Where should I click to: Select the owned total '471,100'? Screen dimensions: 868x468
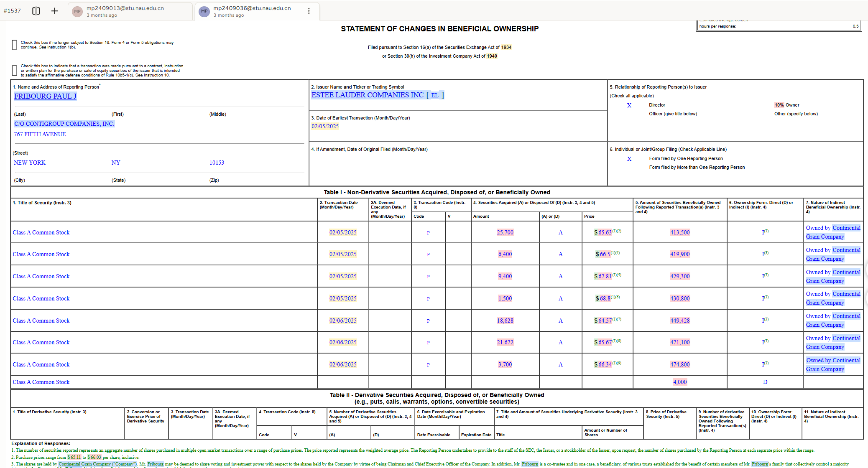pos(680,342)
